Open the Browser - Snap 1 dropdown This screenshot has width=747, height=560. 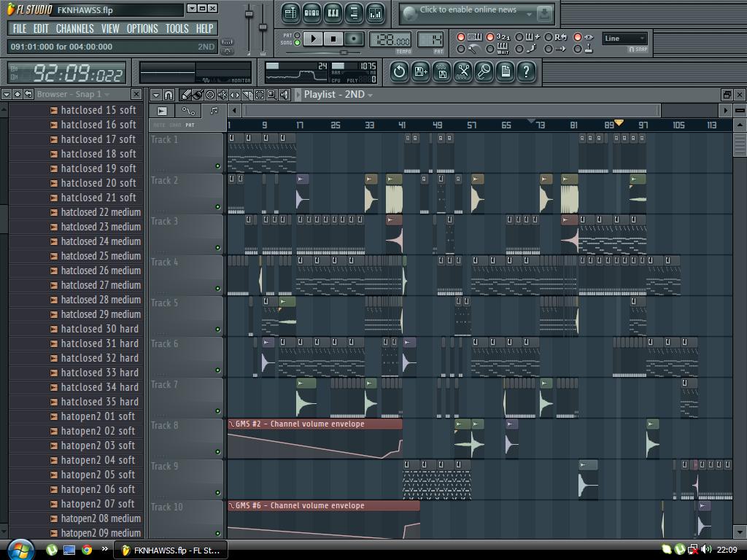[x=107, y=95]
